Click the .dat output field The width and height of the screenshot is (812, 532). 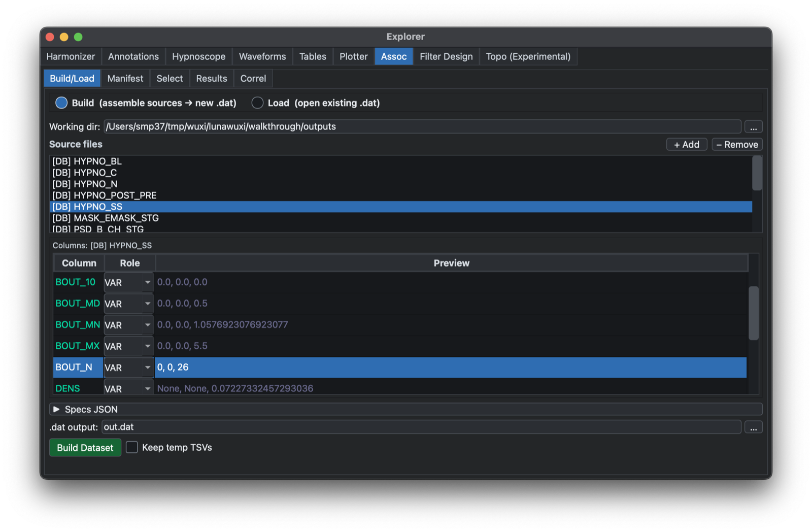421,427
